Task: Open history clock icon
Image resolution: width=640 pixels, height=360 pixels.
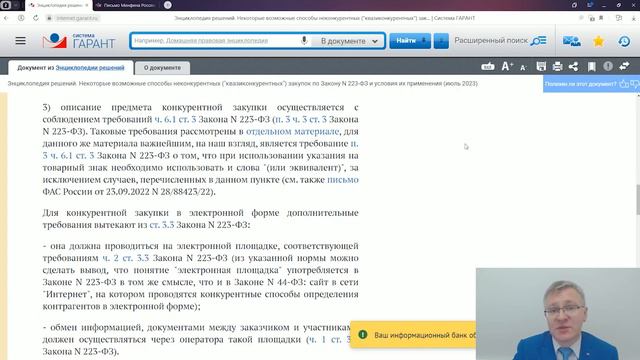Action: click(x=624, y=41)
